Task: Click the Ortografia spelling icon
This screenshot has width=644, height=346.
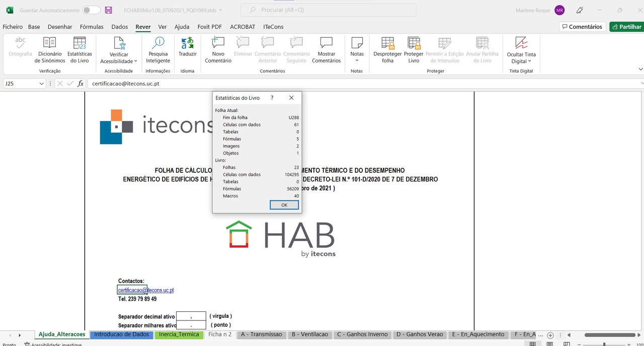Action: pyautogui.click(x=21, y=47)
